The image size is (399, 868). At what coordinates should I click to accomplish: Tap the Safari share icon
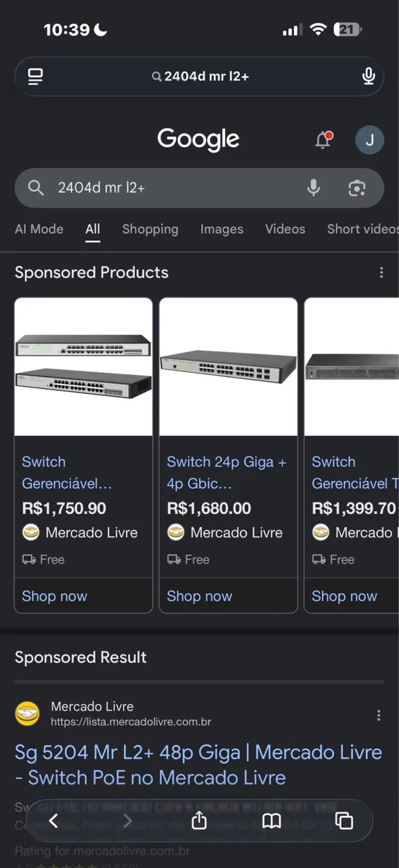199,821
